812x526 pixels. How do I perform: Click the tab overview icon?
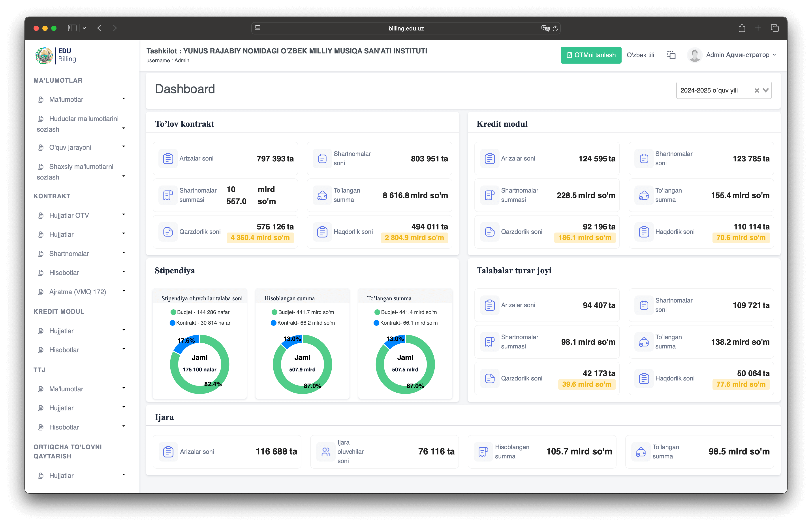click(774, 28)
